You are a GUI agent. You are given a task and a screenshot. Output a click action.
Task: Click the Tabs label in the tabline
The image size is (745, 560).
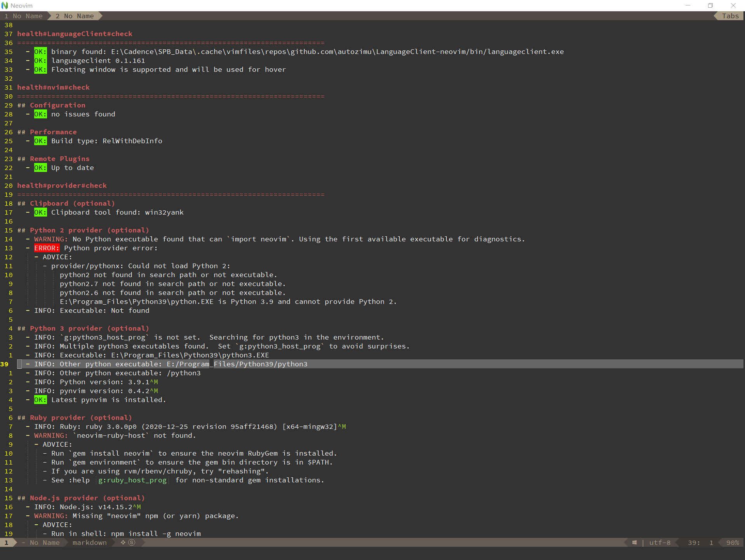tap(730, 16)
